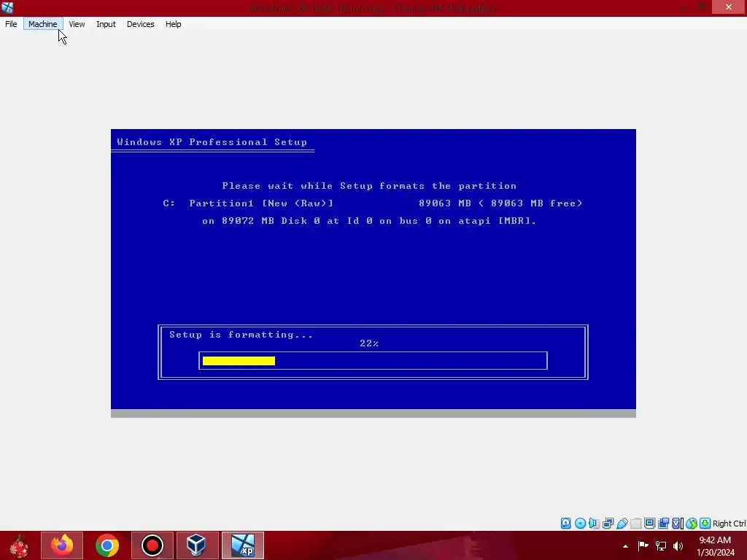This screenshot has height=560, width=747.
Task: Switch to Firefox in the taskbar
Action: coord(62,545)
